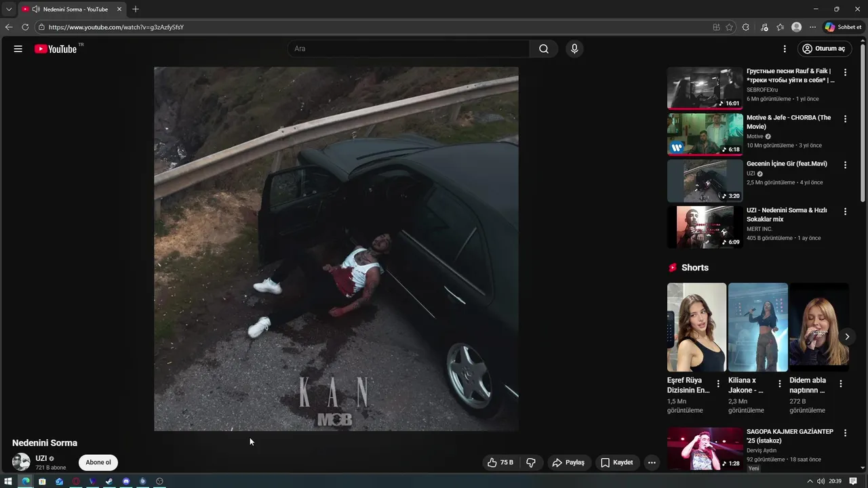Open Gecenin İçine Gir video title
This screenshot has width=868, height=488.
point(787,164)
